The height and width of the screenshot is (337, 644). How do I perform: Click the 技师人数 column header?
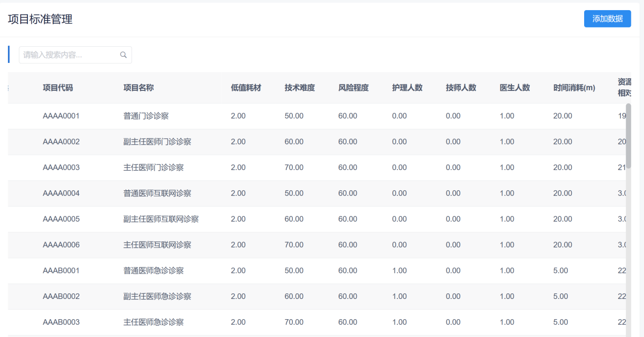pos(461,88)
